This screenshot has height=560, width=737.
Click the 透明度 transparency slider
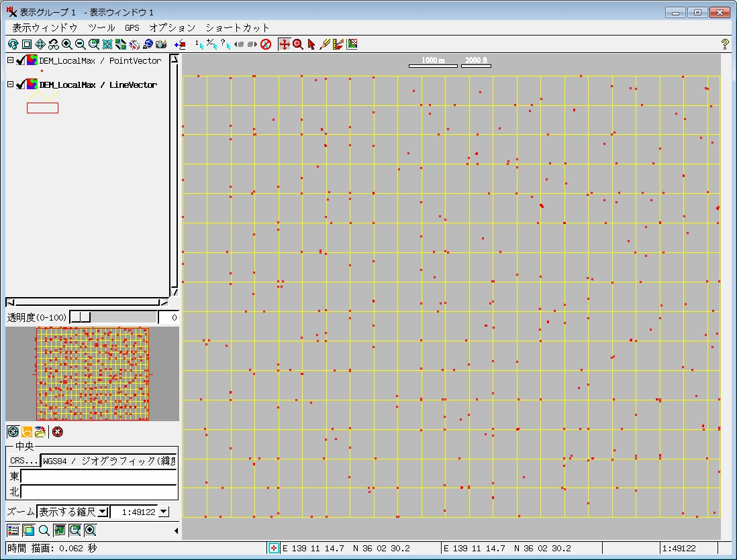113,317
